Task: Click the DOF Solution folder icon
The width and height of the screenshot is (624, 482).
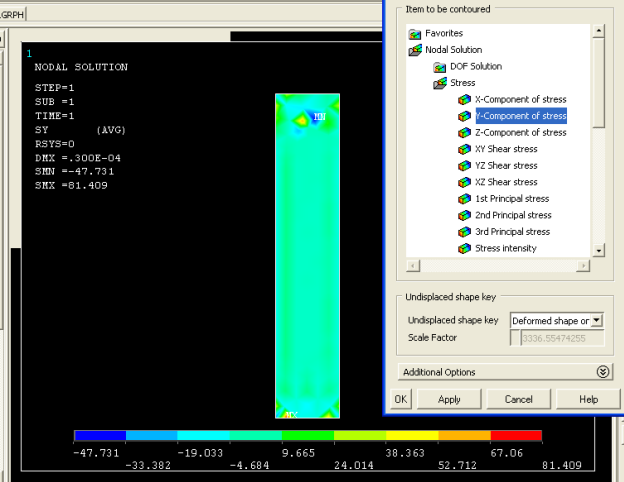Action: (440, 67)
